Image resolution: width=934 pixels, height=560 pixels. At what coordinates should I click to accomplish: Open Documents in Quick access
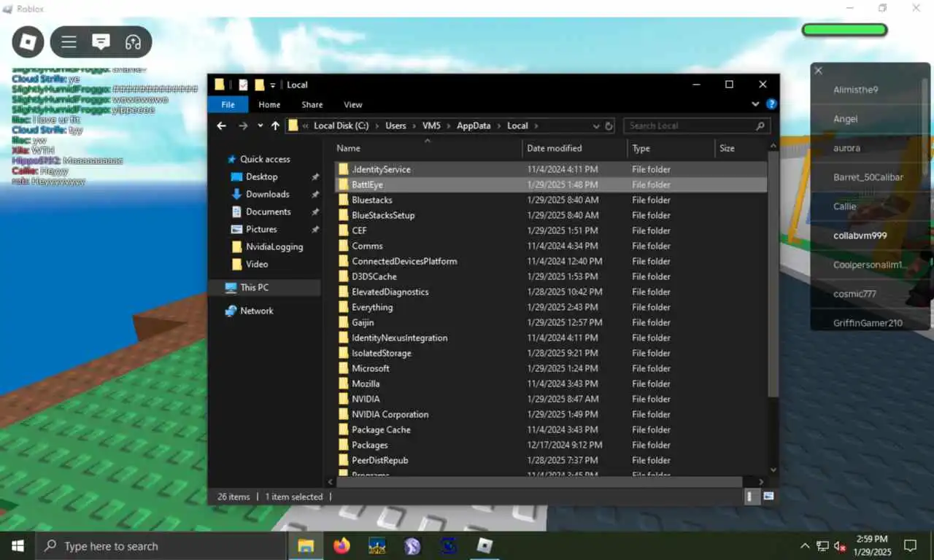pos(268,211)
